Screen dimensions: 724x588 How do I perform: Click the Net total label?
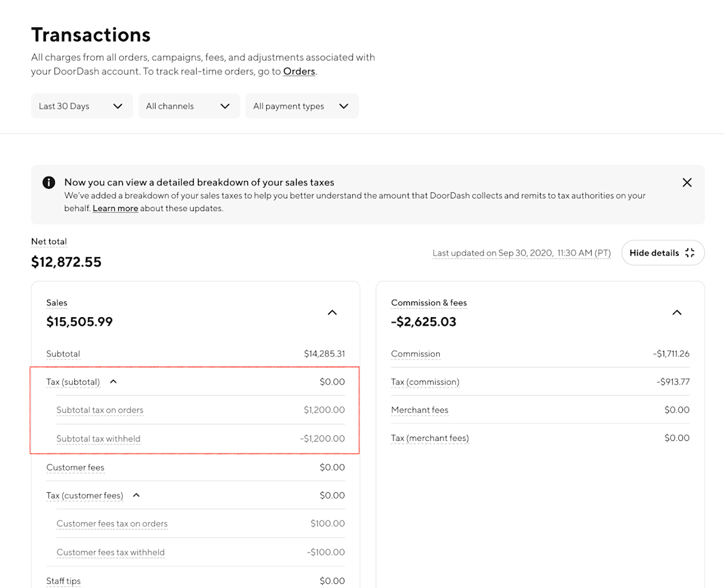tap(49, 241)
